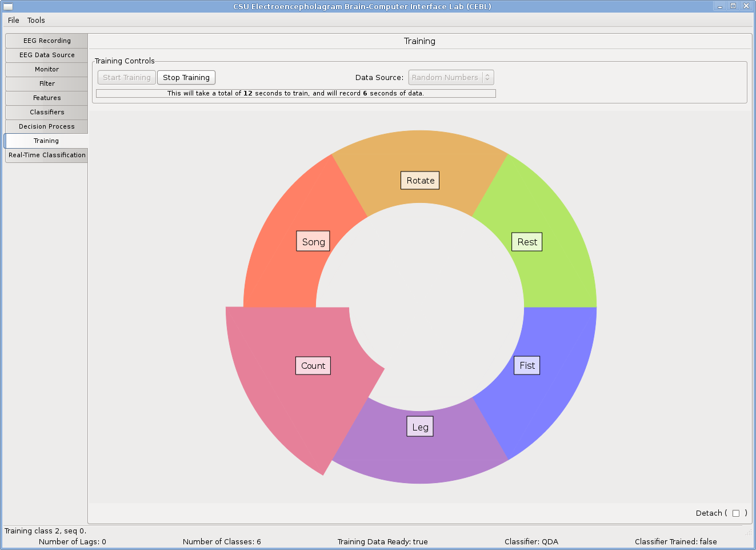Viewport: 756px width, 550px height.
Task: Click the blue Fist segment label
Action: point(527,365)
